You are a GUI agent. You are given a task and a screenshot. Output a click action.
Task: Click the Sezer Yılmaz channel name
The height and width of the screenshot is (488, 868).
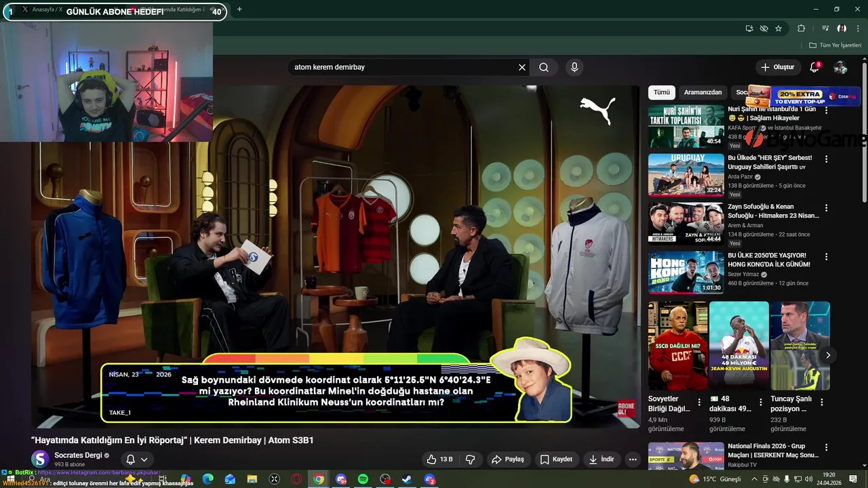click(x=743, y=274)
